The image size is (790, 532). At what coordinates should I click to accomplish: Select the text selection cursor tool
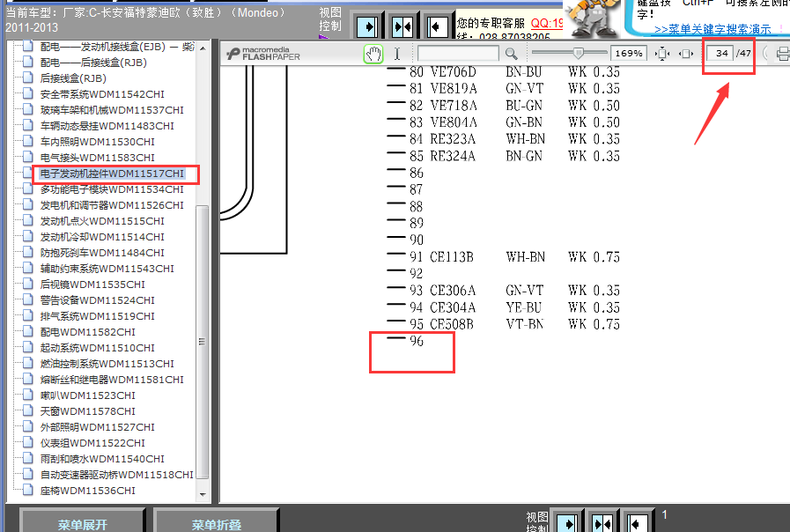[397, 54]
